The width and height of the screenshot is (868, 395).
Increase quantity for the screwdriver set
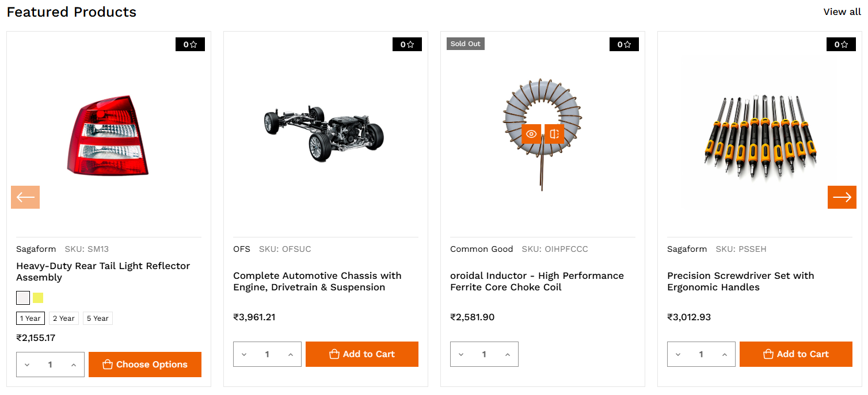click(x=724, y=355)
